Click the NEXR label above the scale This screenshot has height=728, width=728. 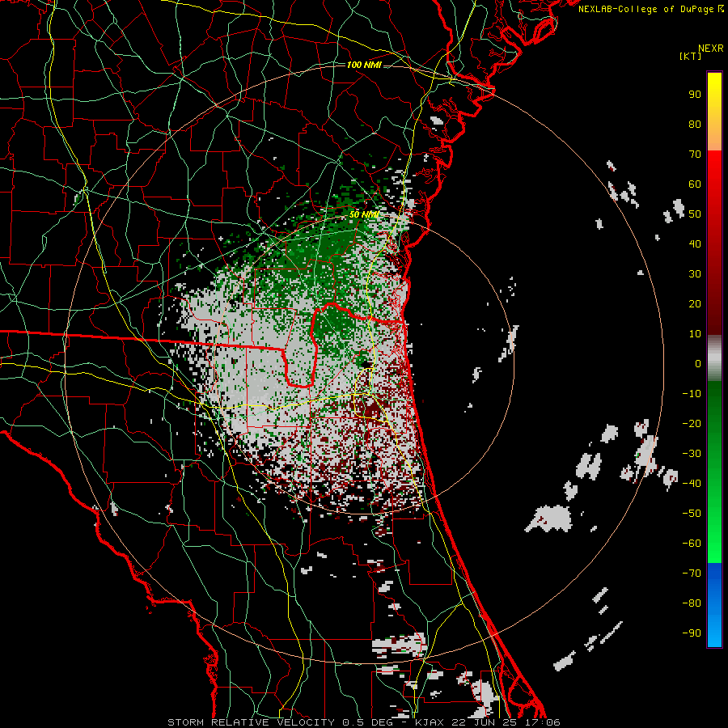[x=710, y=49]
